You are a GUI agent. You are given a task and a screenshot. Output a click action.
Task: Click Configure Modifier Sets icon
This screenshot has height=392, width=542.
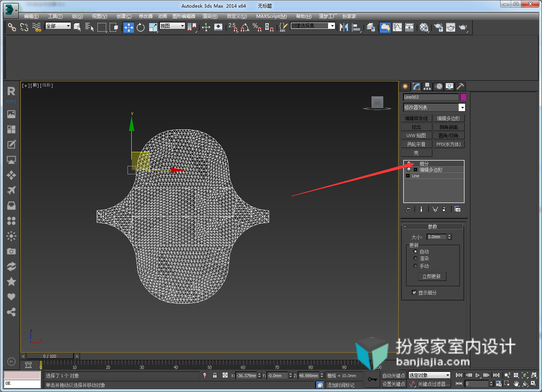[x=457, y=209]
